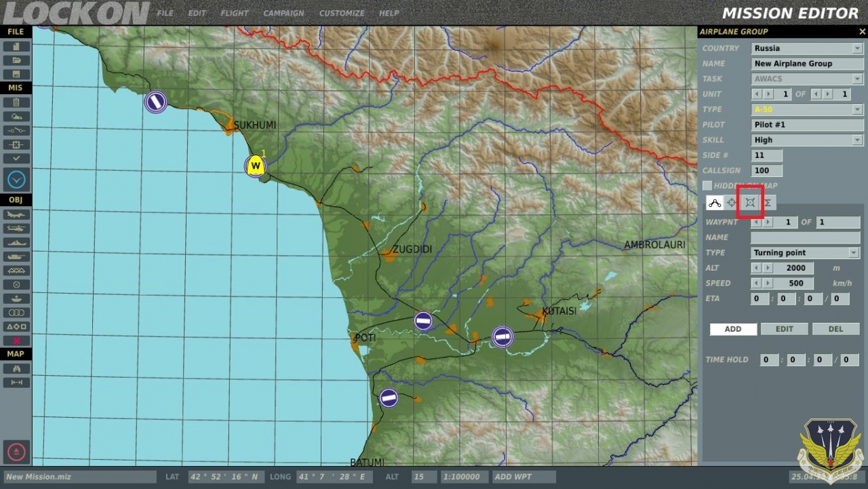Open the sigma summary tab
The height and width of the screenshot is (489, 868).
coord(768,202)
